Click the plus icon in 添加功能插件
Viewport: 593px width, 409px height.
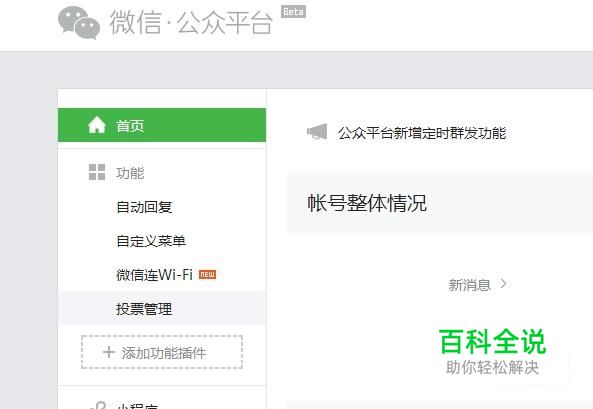(109, 352)
